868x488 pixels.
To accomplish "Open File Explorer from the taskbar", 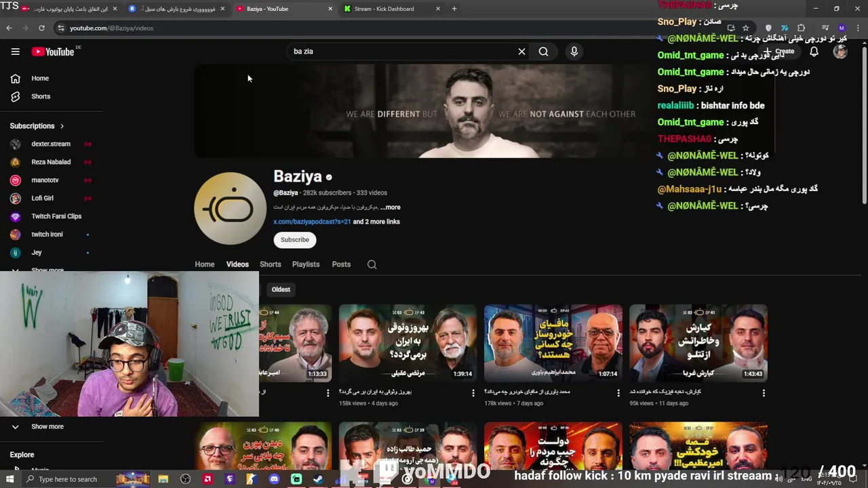I will (x=163, y=479).
